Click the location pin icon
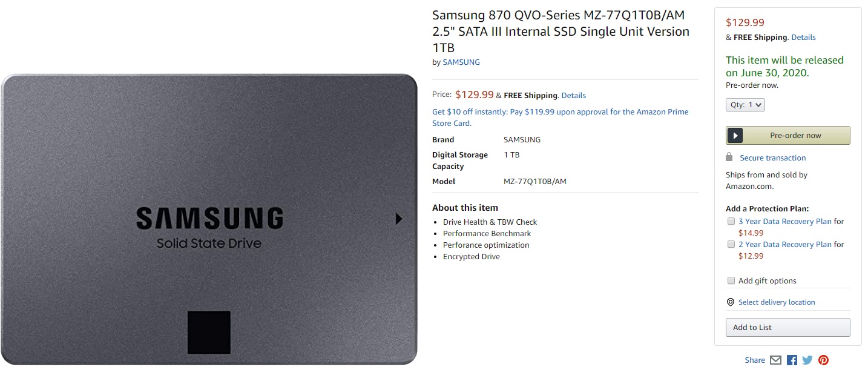Screen dimensions: 868x384 pyautogui.click(x=731, y=302)
